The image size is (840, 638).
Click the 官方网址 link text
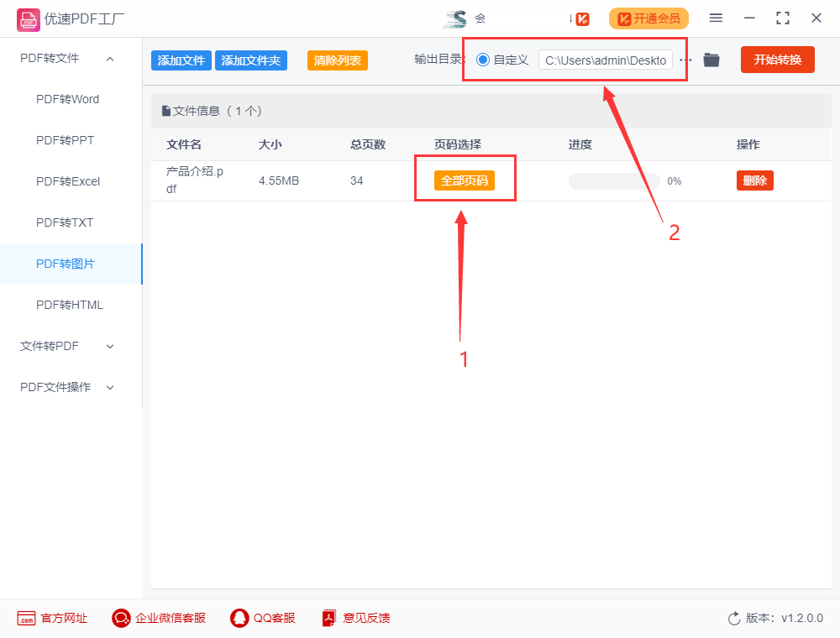(x=64, y=618)
